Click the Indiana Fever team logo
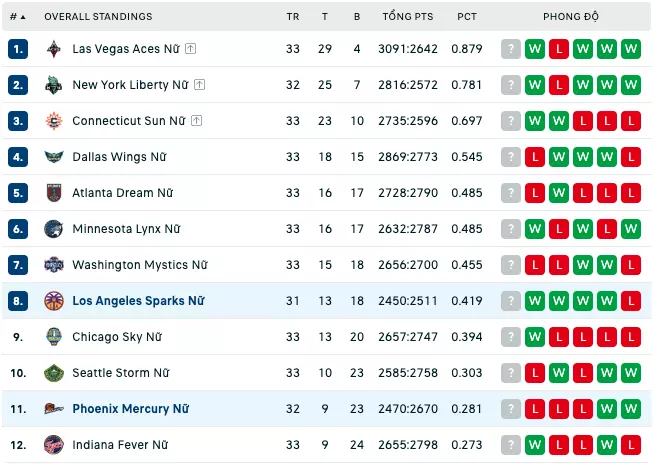Image resolution: width=654 pixels, height=466 pixels. coord(54,445)
